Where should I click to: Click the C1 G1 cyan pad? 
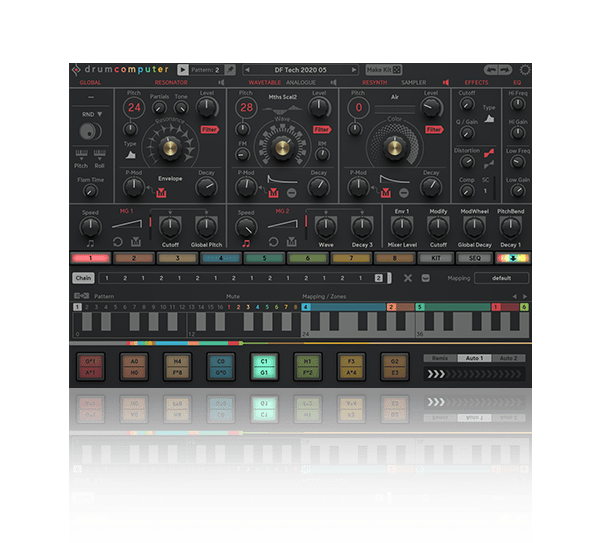click(264, 367)
